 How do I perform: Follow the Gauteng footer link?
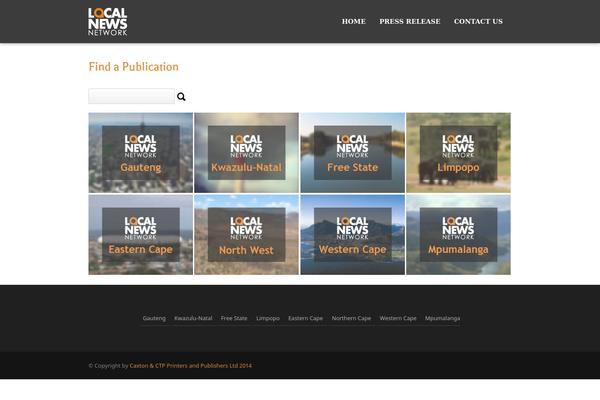click(x=154, y=318)
